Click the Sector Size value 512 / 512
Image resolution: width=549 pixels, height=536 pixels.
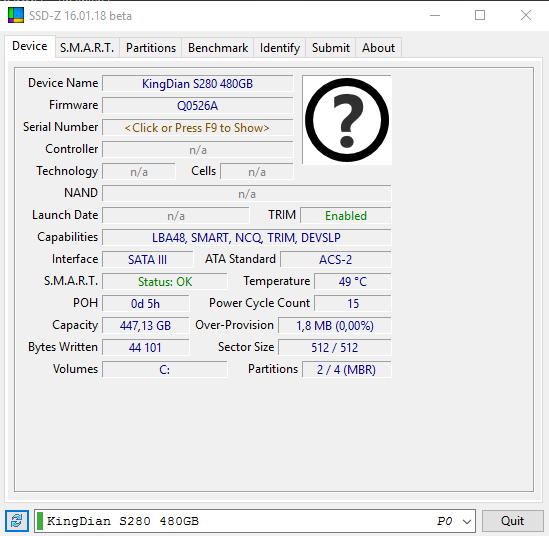pos(335,348)
